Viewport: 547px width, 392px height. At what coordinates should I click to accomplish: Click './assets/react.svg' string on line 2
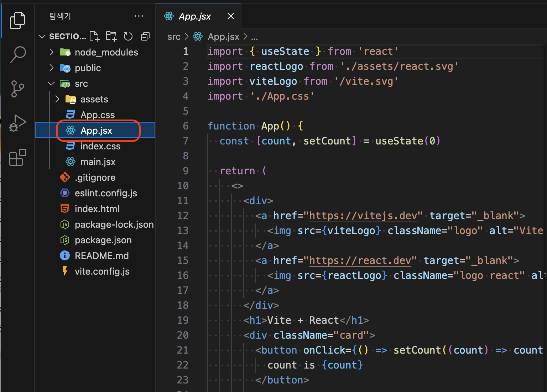(x=399, y=66)
